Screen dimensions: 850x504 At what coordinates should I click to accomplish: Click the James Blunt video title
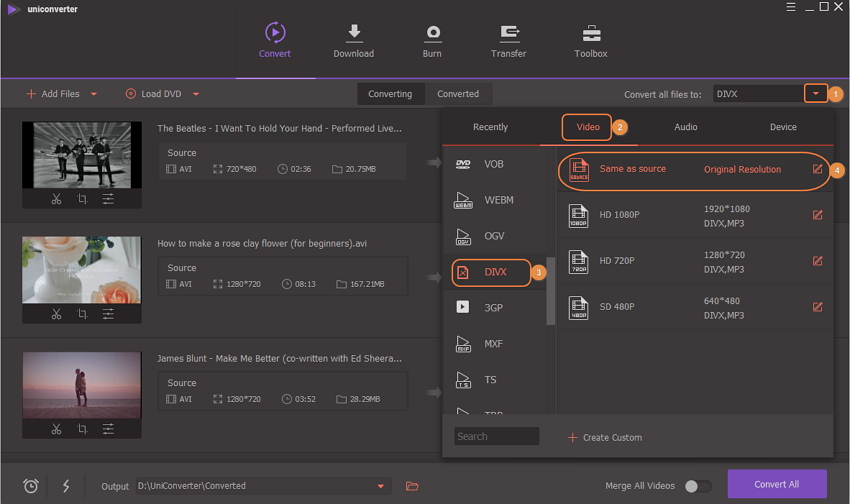point(279,358)
